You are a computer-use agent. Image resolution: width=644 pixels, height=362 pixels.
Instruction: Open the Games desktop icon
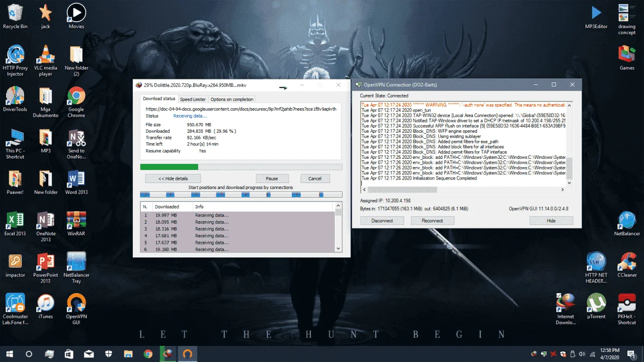pos(627,58)
